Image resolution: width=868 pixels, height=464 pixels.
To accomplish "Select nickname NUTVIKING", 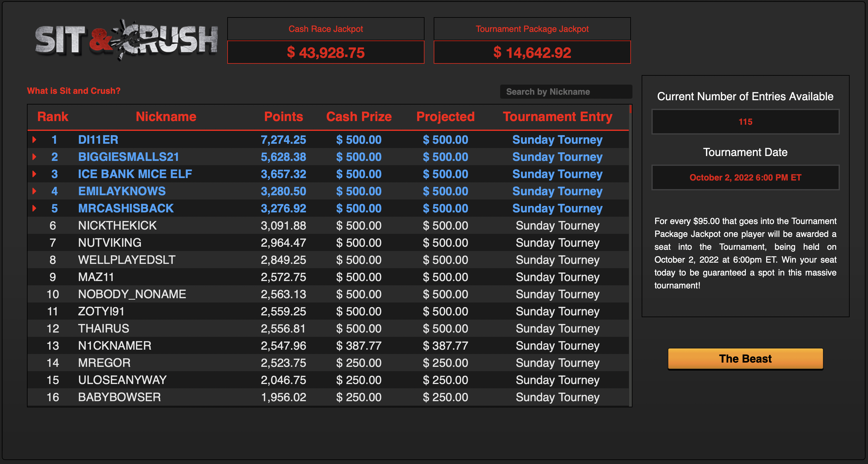I will [x=110, y=243].
